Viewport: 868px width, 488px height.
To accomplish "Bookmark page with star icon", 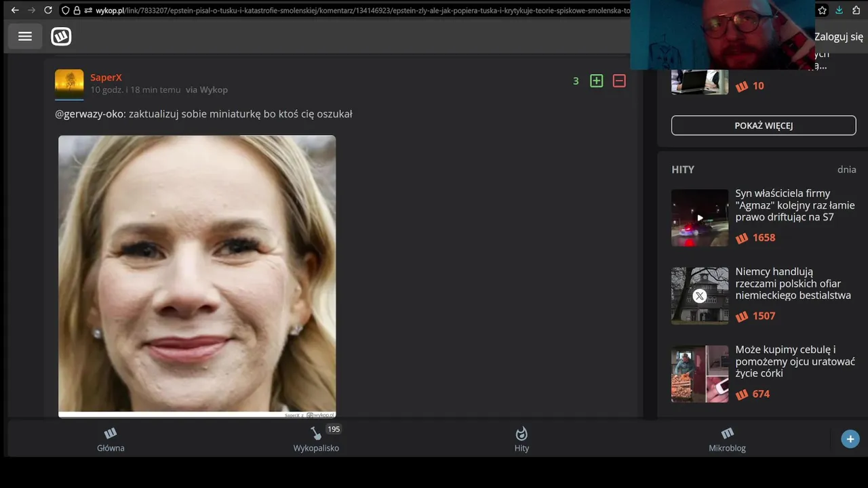I will click(823, 10).
